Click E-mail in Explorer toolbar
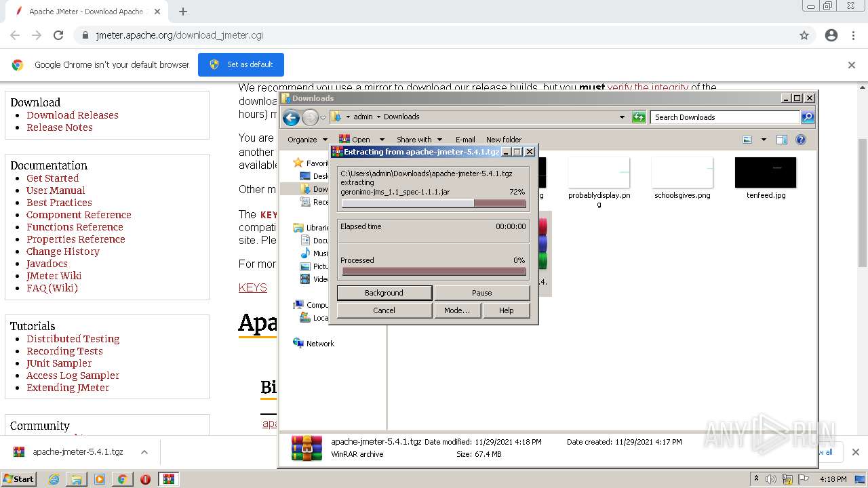The height and width of the screenshot is (488, 868). (x=465, y=140)
